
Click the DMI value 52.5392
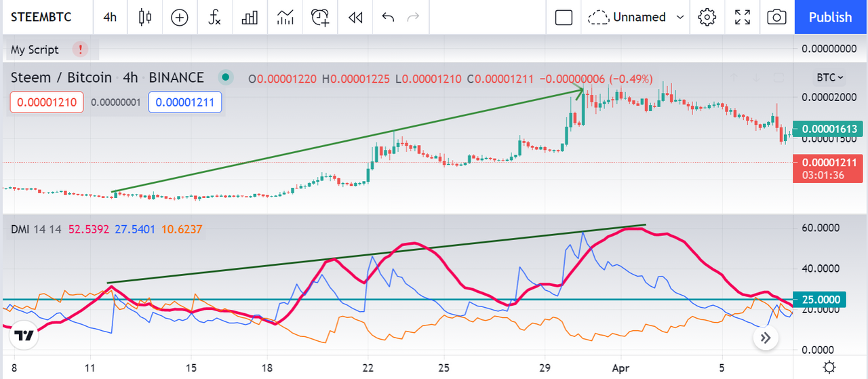coord(89,229)
